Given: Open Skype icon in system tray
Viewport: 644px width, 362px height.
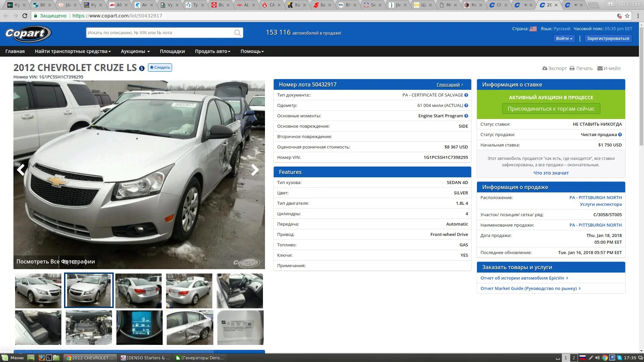Looking at the screenshot, I should click(x=619, y=358).
